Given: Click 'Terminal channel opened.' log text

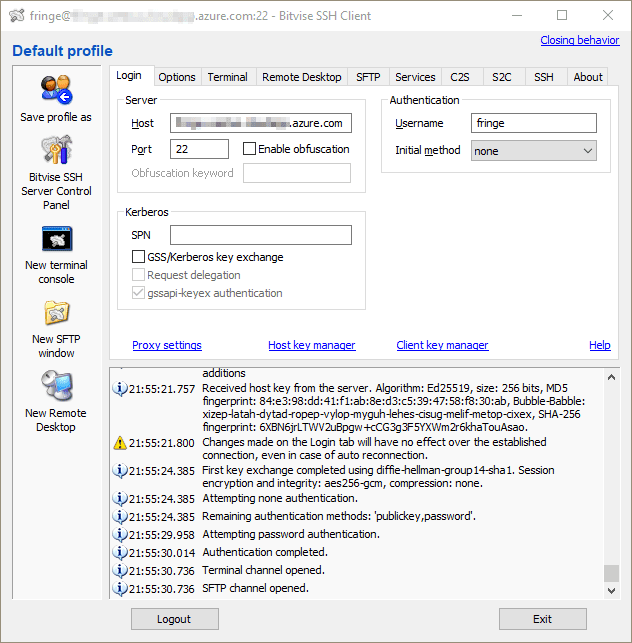Looking at the screenshot, I should coord(263,570).
